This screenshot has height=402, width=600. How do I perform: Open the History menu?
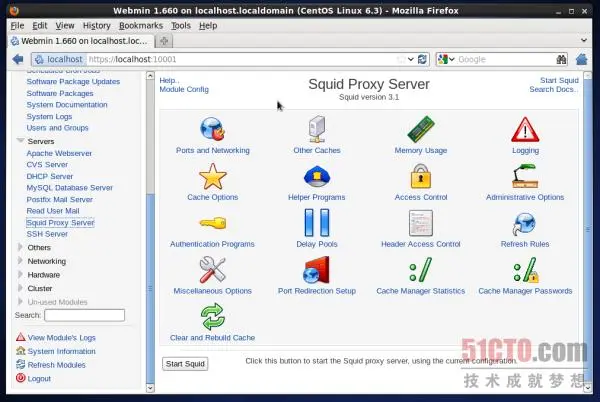[x=96, y=26]
